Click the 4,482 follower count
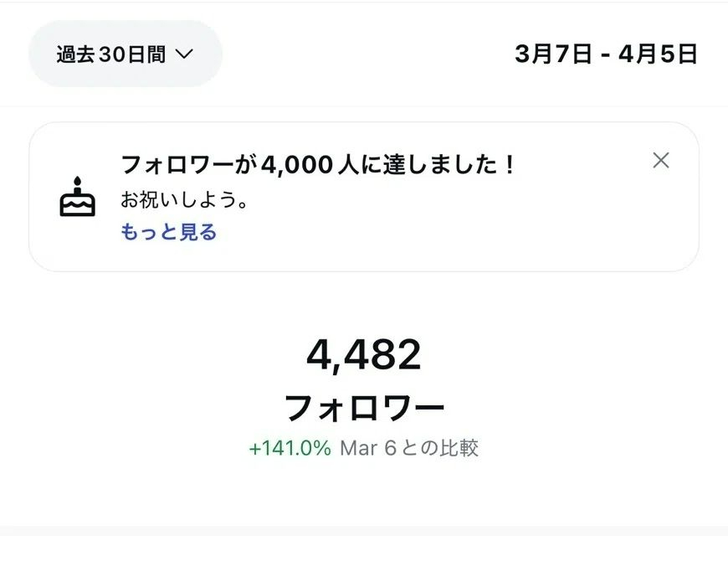The width and height of the screenshot is (728, 567). click(363, 357)
